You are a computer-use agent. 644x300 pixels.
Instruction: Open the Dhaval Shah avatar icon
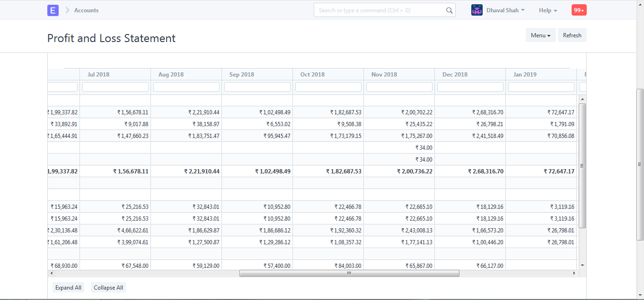(x=477, y=10)
